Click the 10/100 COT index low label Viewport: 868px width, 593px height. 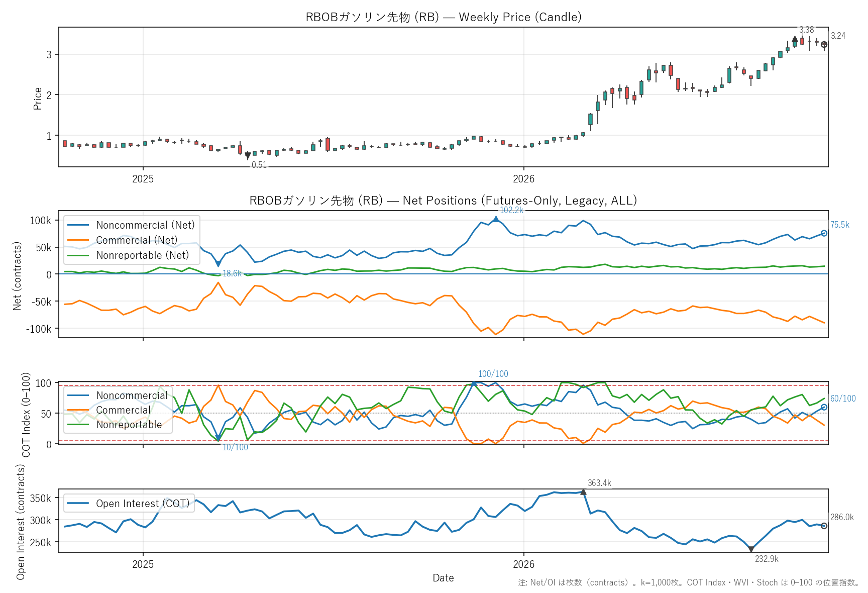pos(235,447)
